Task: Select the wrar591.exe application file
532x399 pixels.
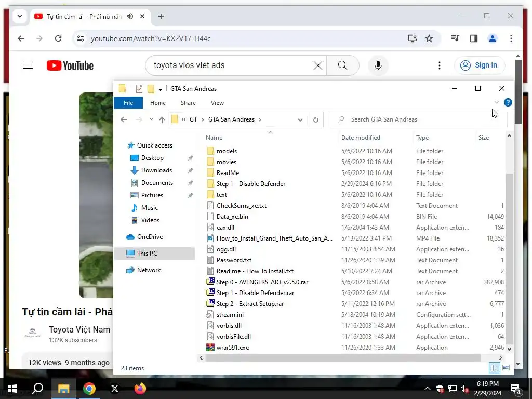Action: coord(233,348)
